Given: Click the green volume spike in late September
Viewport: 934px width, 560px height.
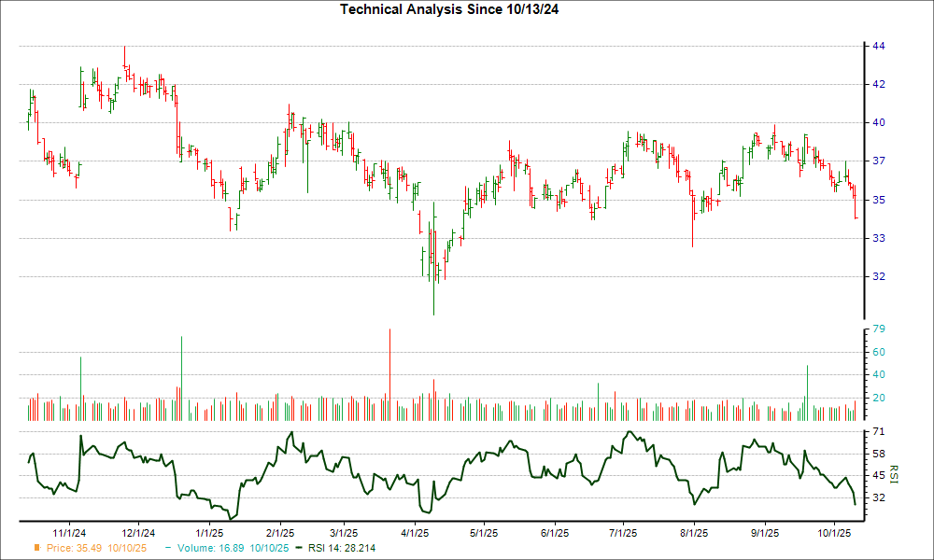Looking at the screenshot, I should pyautogui.click(x=807, y=392).
